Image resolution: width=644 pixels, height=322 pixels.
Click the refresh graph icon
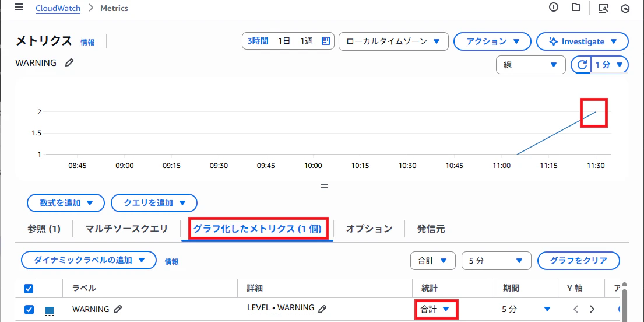point(582,65)
